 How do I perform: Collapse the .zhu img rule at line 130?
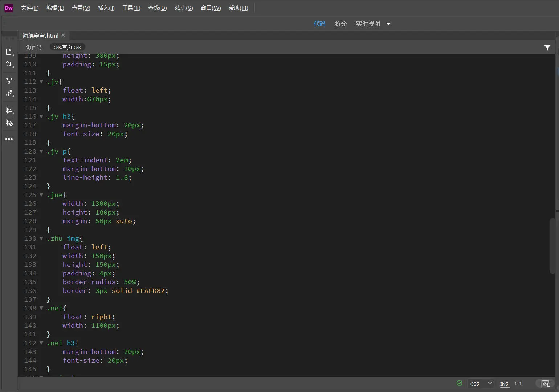(41, 238)
